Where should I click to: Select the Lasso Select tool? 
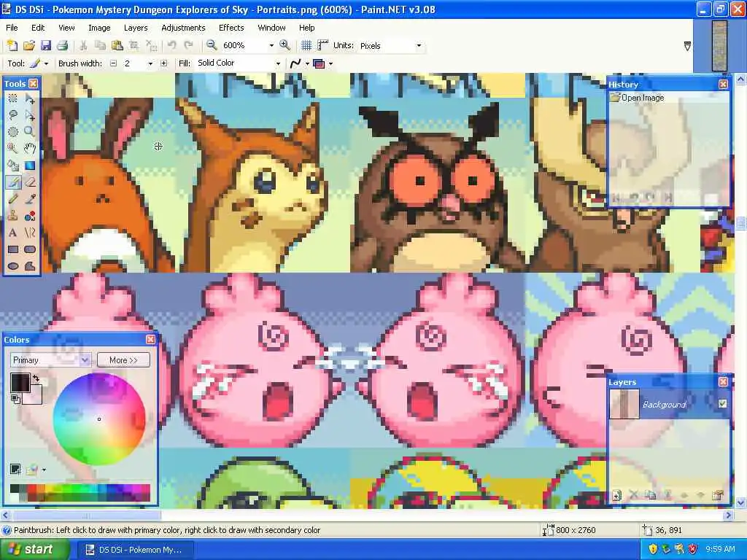[x=13, y=114]
